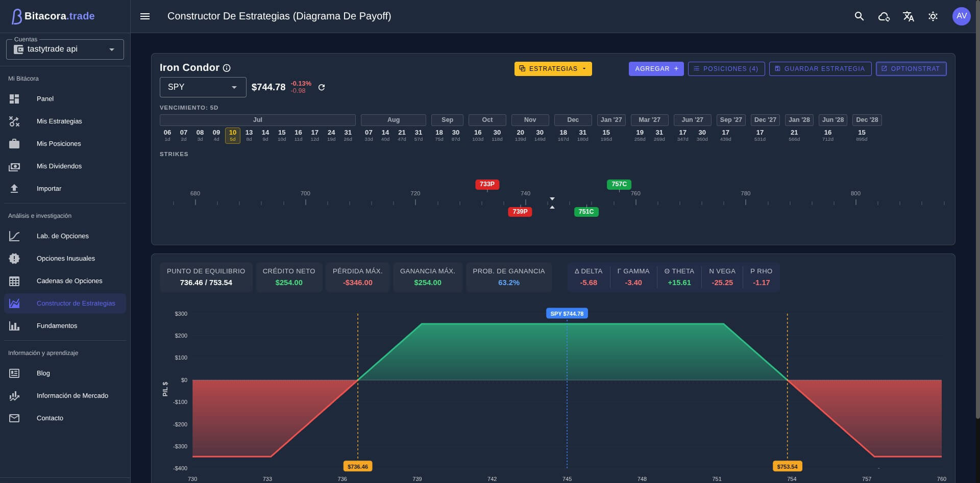
Task: Click the Información de Mercado icon
Action: point(14,396)
